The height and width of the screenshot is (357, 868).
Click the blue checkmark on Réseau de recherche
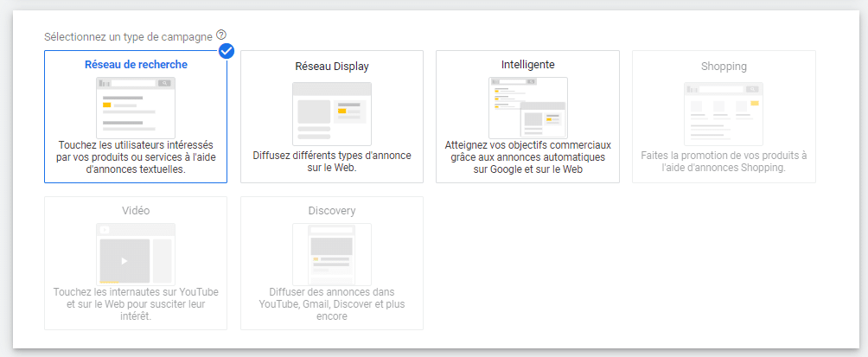[x=227, y=51]
